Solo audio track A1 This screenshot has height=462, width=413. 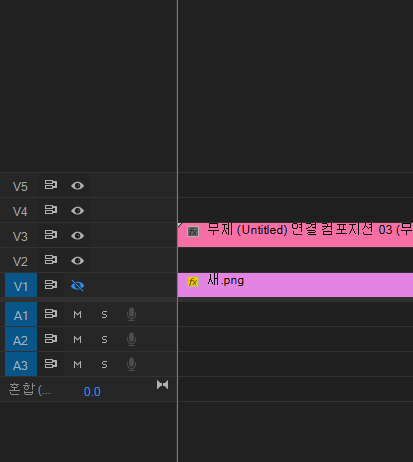pyautogui.click(x=104, y=314)
